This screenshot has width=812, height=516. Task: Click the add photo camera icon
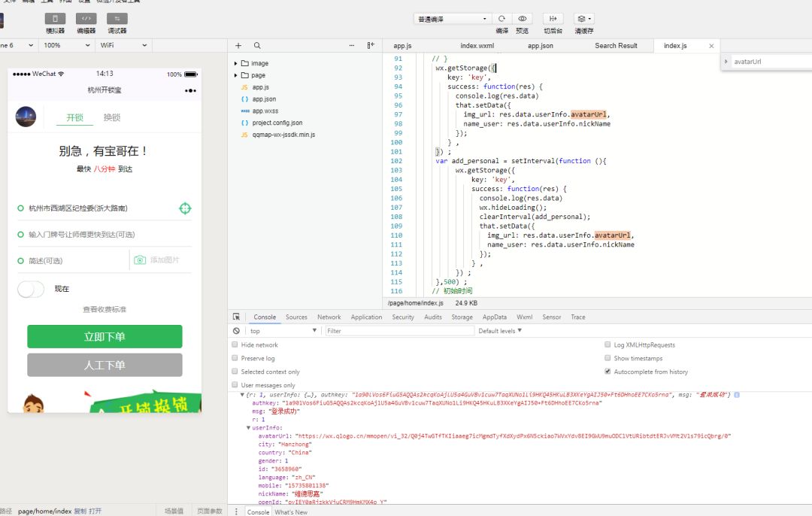(140, 260)
